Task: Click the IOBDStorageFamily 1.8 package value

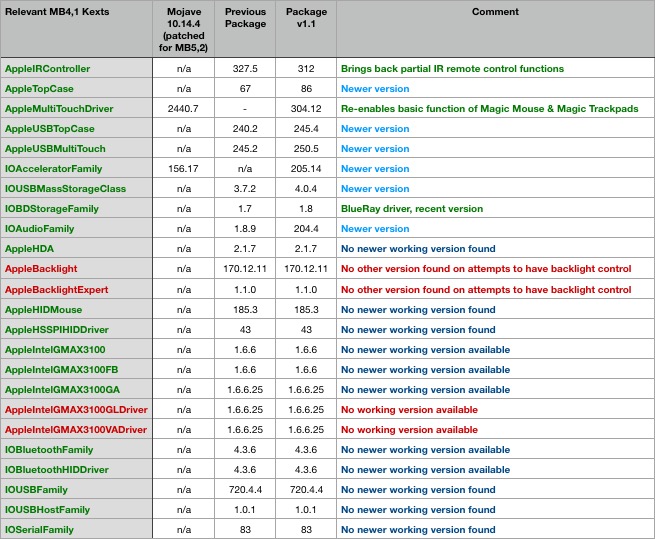Action: click(x=306, y=209)
